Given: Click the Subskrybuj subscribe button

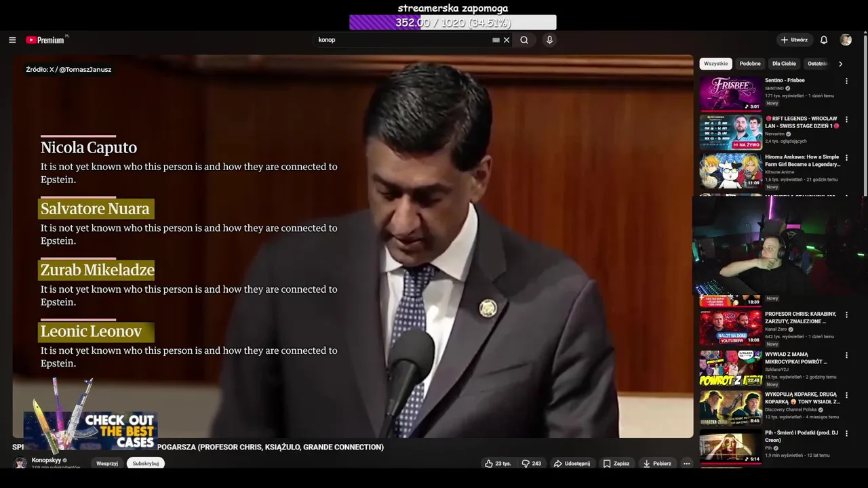Looking at the screenshot, I should pos(146,464).
